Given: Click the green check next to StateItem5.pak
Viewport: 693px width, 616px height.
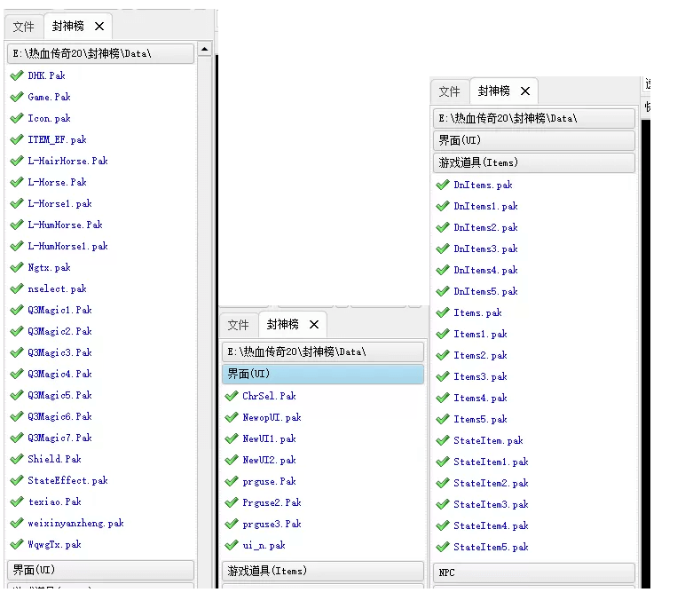Looking at the screenshot, I should tap(443, 547).
